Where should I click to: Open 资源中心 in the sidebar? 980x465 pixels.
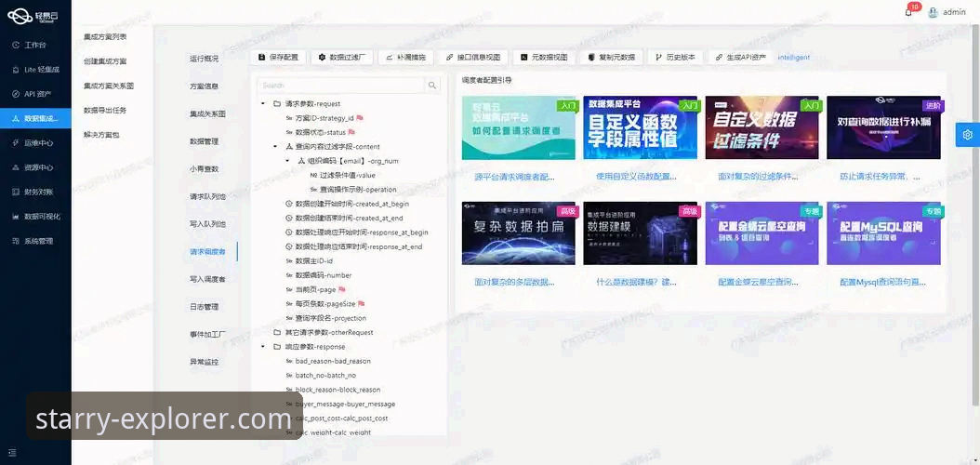click(35, 167)
